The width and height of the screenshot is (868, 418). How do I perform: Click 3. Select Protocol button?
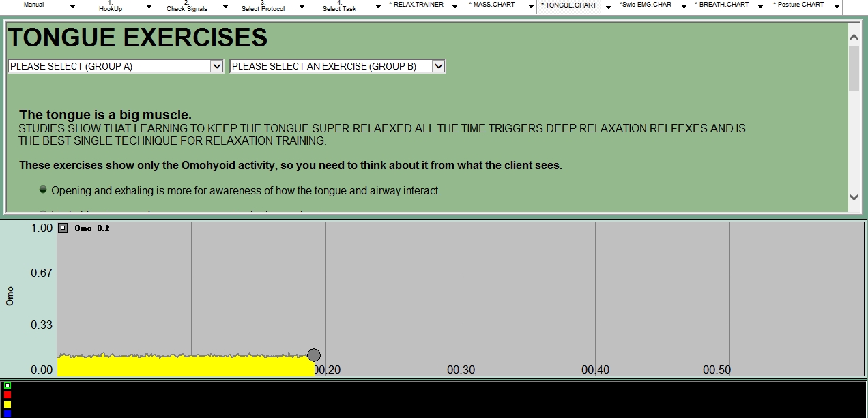[263, 7]
